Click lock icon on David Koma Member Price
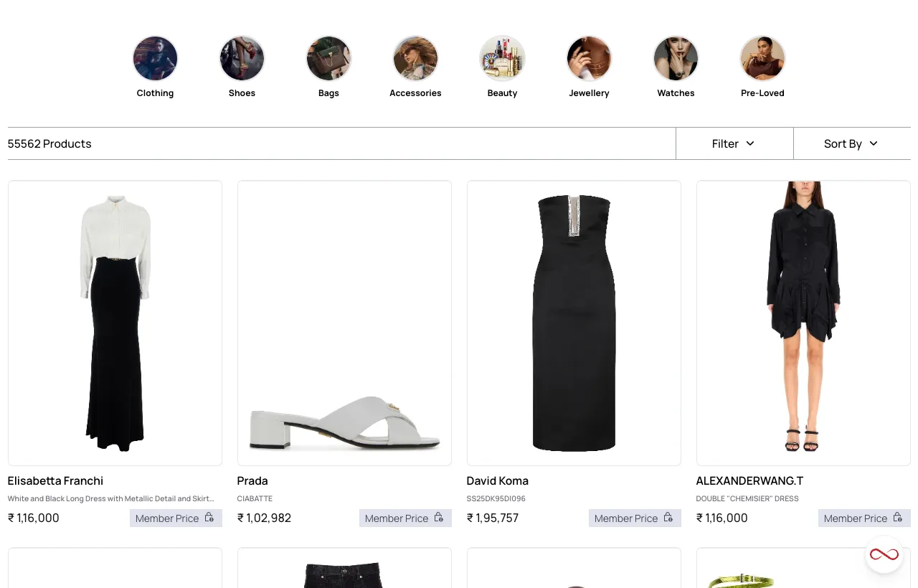Screen dimensions: 918x588 click(668, 518)
